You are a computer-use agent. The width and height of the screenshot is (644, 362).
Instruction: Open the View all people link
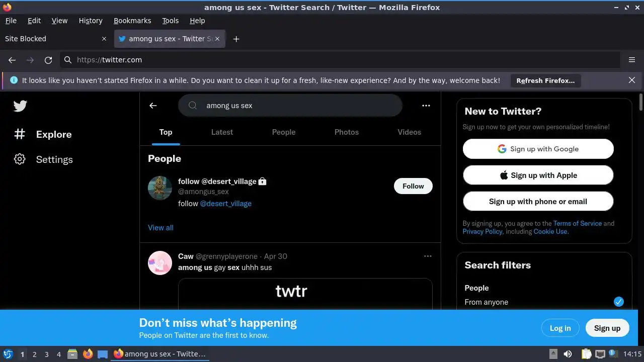tap(160, 227)
